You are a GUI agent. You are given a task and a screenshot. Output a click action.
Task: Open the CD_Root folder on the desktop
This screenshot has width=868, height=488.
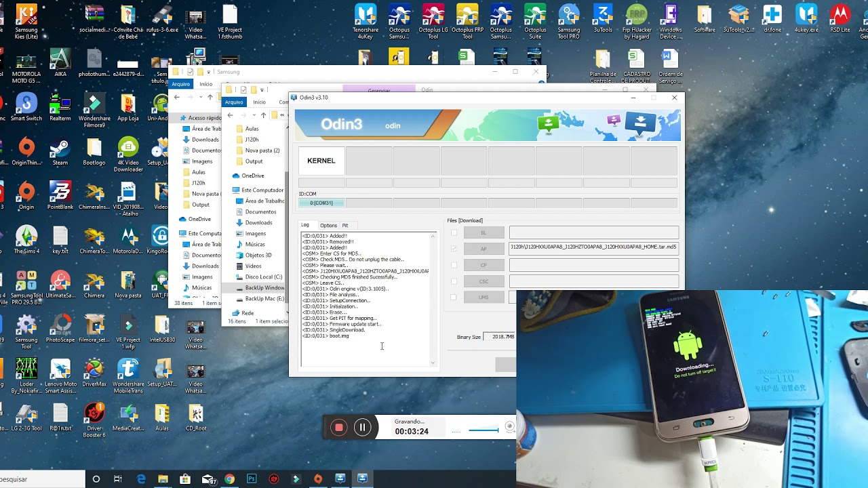(196, 417)
